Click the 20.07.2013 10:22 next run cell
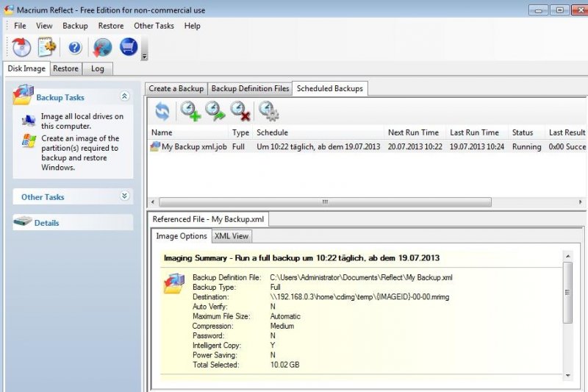This screenshot has height=392, width=588. 415,146
